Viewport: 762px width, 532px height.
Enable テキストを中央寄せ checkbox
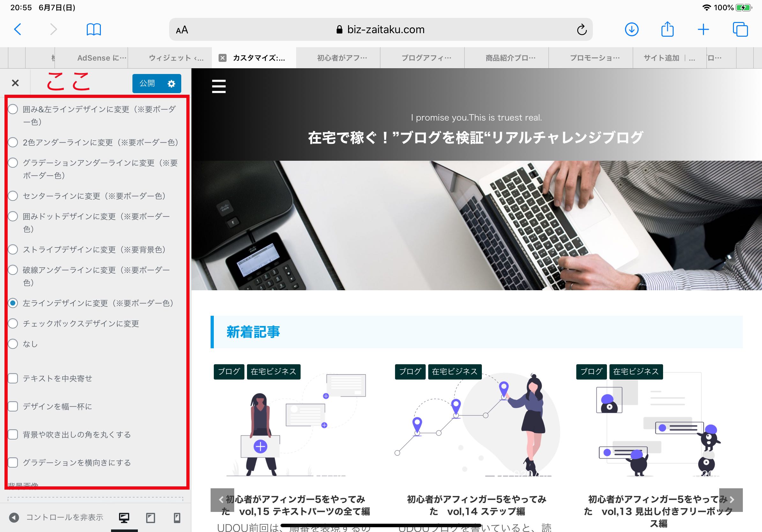click(13, 379)
